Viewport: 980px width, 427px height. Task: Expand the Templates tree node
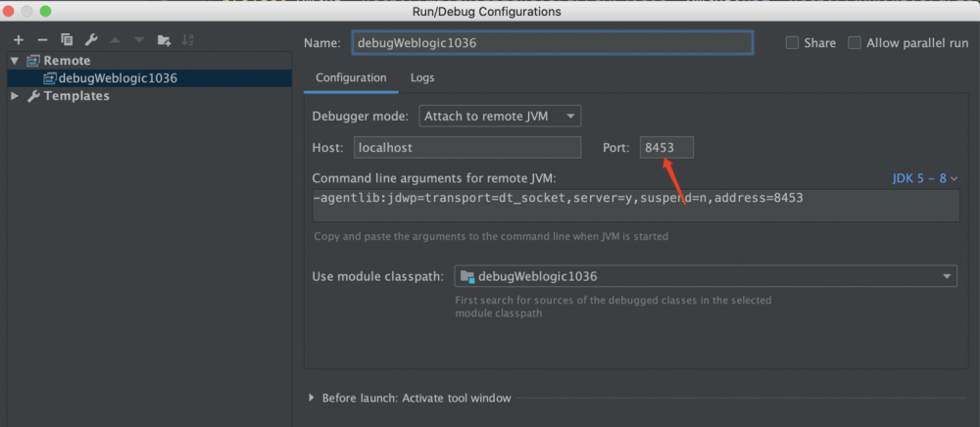point(15,96)
